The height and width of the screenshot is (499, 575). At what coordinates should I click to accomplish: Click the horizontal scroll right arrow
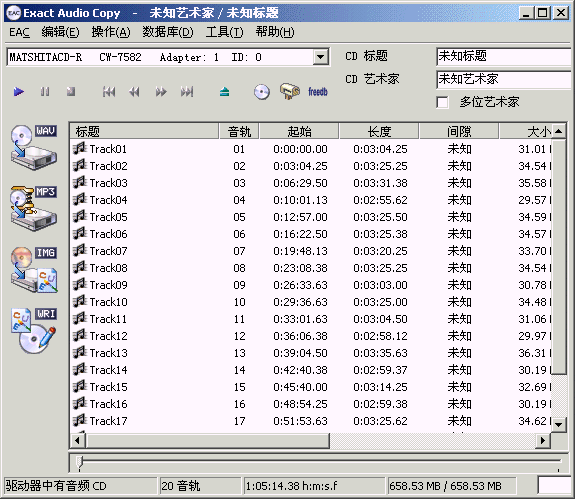coord(543,440)
